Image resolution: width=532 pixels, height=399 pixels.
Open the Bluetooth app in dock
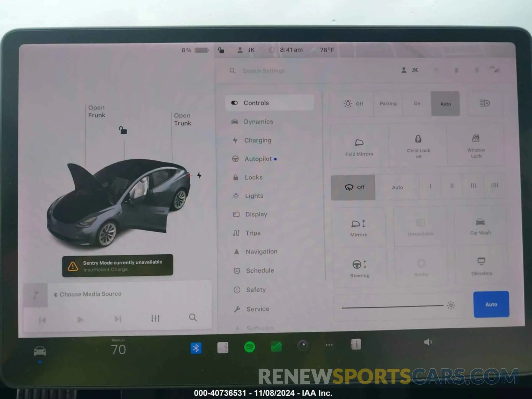point(196,348)
